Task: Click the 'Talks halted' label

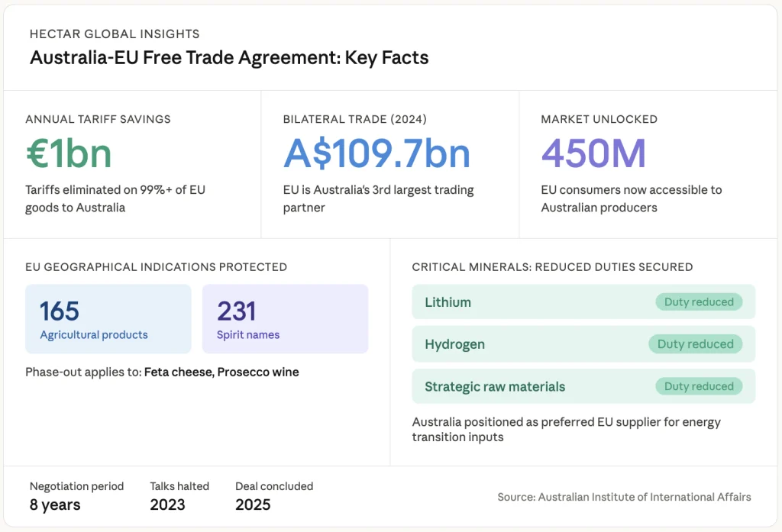Action: click(x=179, y=486)
